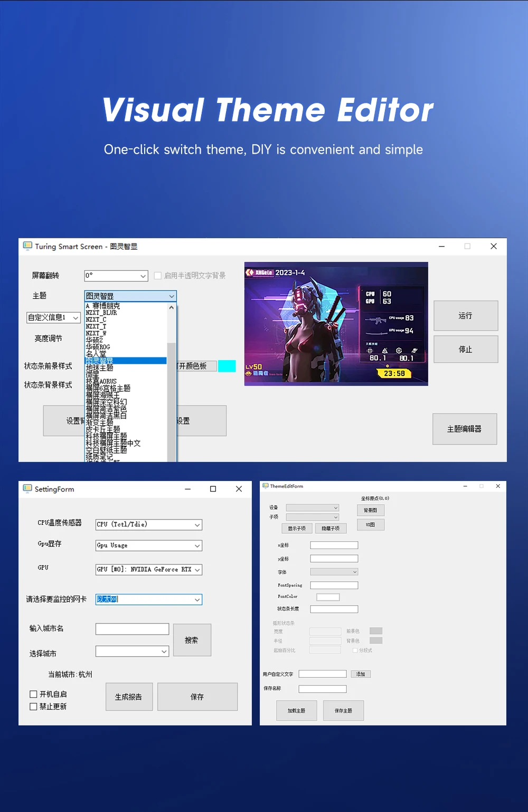528x812 pixels.
Task: Open the 选择城市 dropdown
Action: point(132,652)
